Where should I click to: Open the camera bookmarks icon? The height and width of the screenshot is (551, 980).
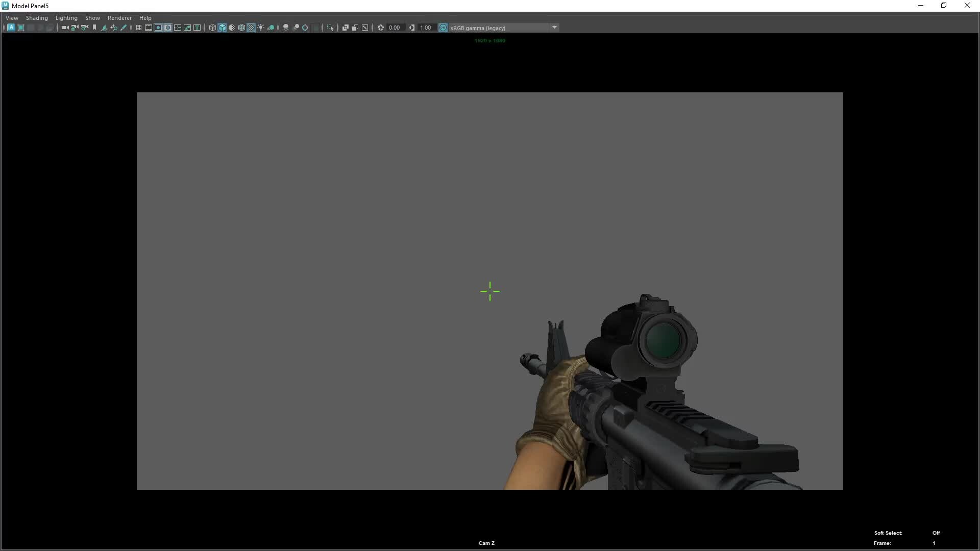pyautogui.click(x=94, y=28)
